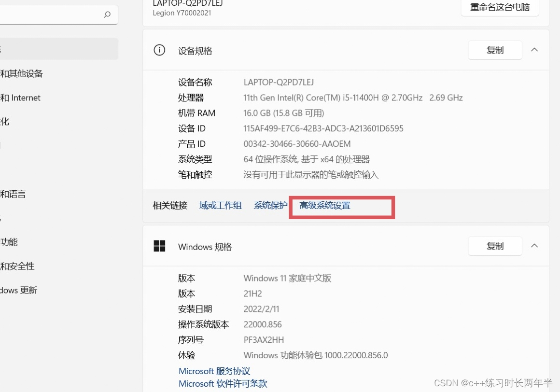The width and height of the screenshot is (560, 392).
Task: Open 高级系统设置 link
Action: 324,206
